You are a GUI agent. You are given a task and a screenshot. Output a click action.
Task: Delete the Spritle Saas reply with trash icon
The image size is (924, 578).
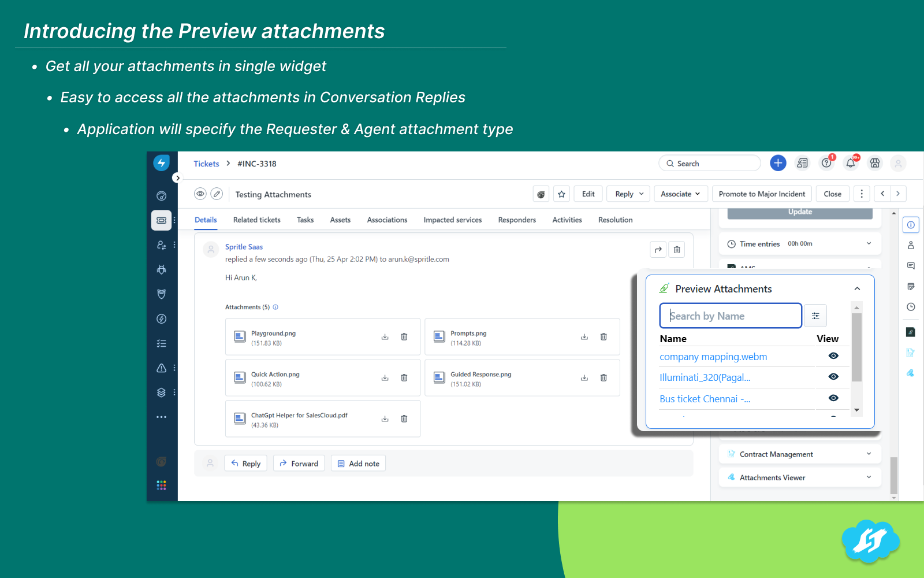677,250
